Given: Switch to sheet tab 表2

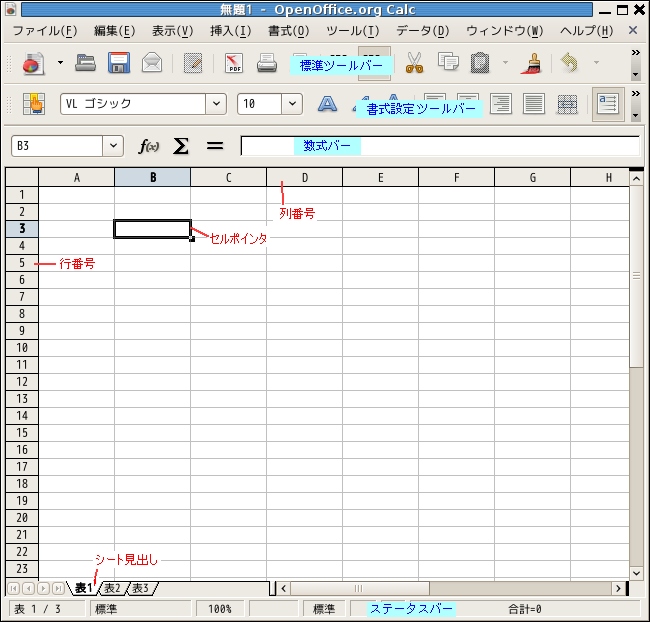Looking at the screenshot, I should click(112, 588).
